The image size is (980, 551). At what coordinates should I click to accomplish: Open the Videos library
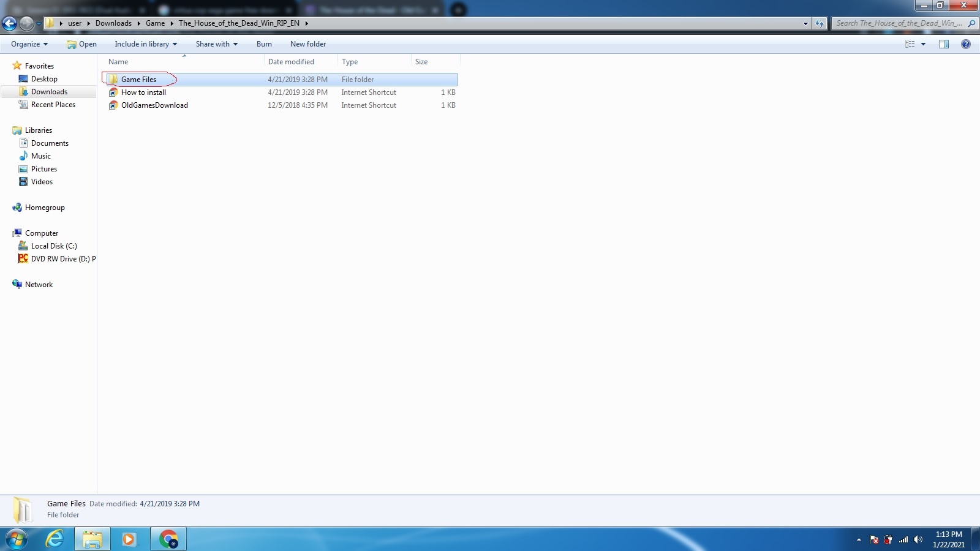point(42,182)
